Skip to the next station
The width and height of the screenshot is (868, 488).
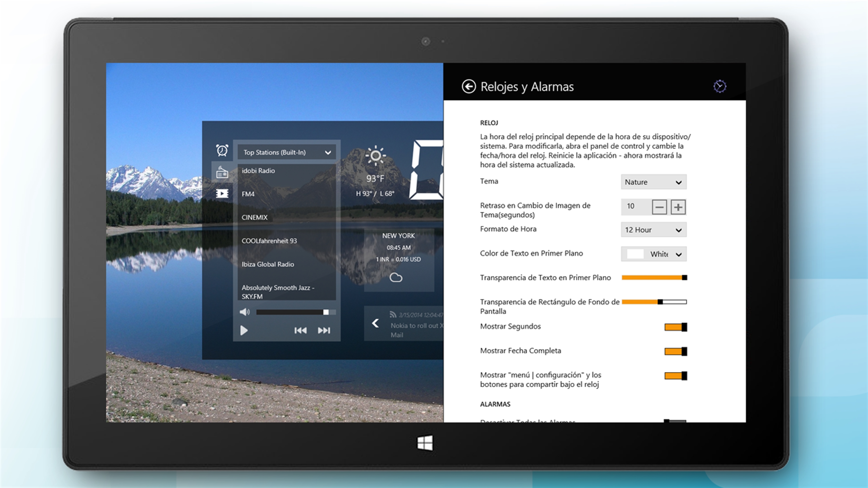[x=324, y=330]
